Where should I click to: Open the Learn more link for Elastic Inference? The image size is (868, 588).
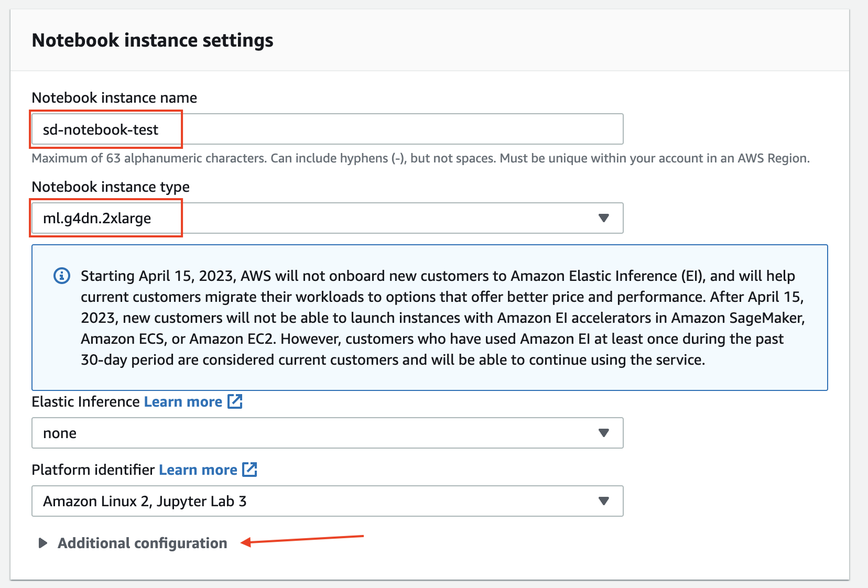[182, 401]
